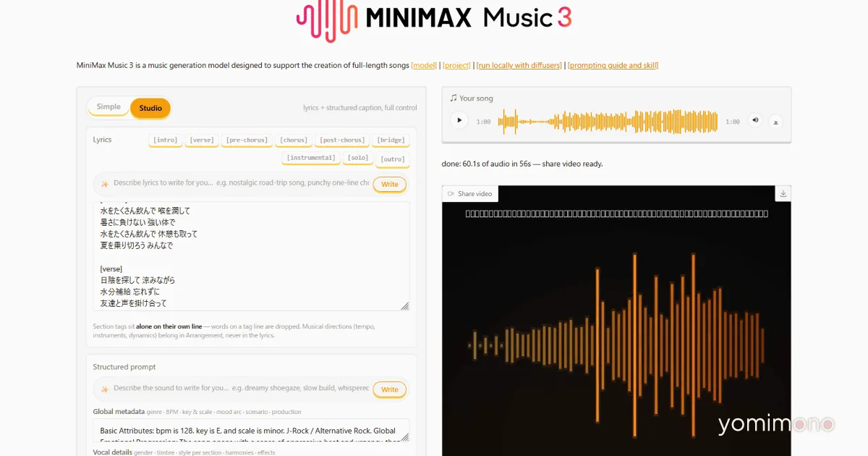The height and width of the screenshot is (456, 868).
Task: Click the Describe the sound input field
Action: pos(240,389)
